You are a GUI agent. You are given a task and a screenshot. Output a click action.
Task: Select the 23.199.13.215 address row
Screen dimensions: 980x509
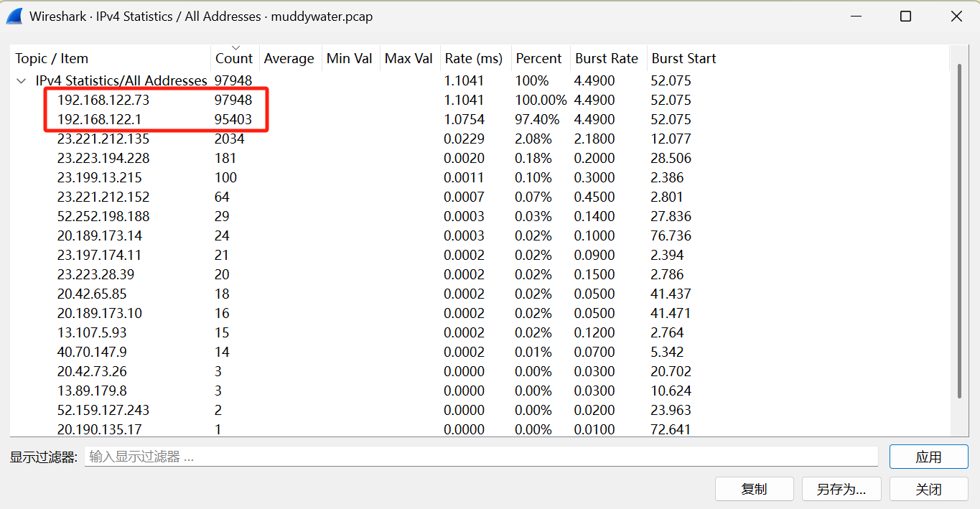click(x=480, y=177)
